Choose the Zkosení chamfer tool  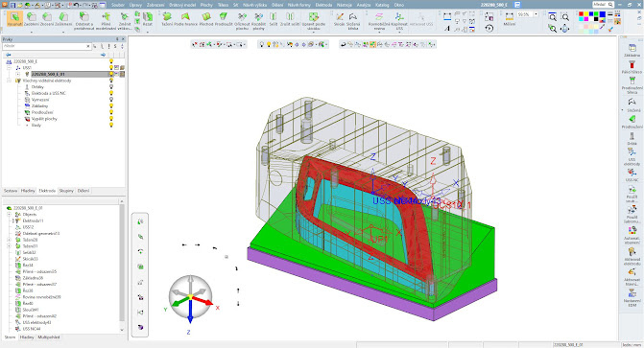tap(47, 19)
